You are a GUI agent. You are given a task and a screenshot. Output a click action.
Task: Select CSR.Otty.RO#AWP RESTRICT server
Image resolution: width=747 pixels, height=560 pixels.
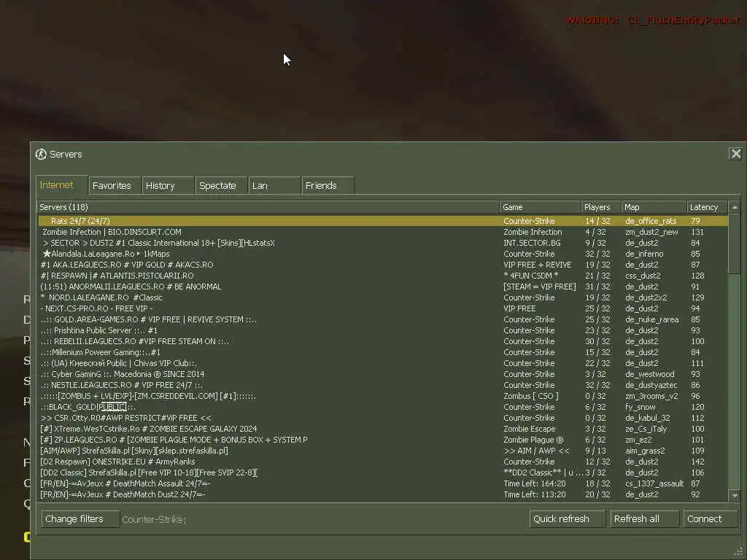pos(383,418)
